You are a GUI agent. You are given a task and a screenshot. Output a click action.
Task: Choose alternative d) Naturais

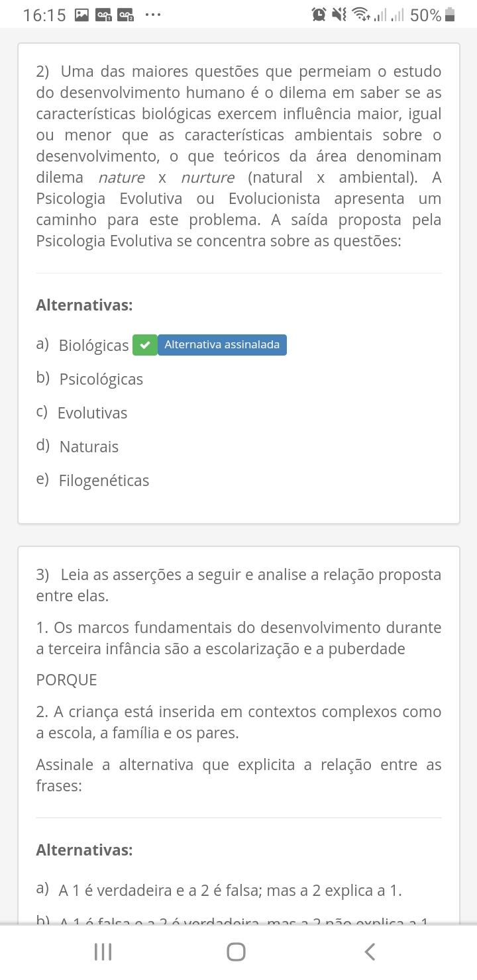(78, 447)
